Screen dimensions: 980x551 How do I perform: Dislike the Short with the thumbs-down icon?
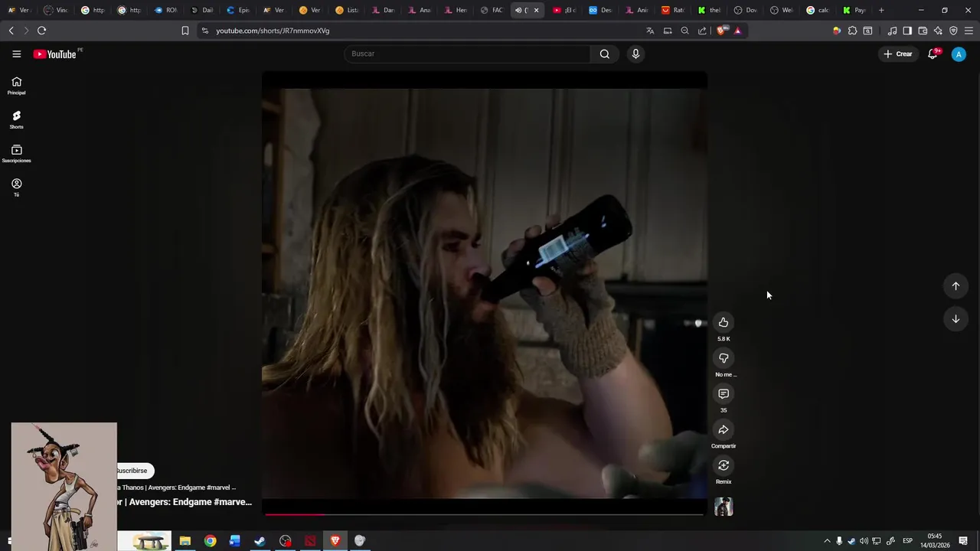pyautogui.click(x=724, y=358)
